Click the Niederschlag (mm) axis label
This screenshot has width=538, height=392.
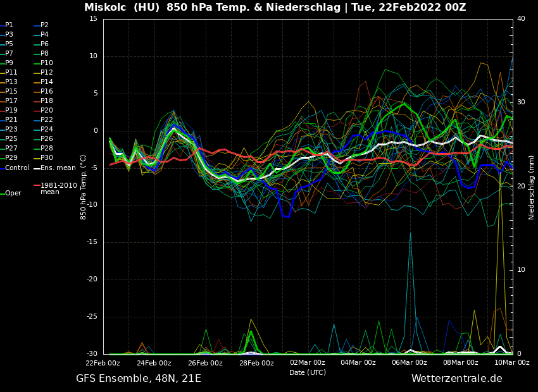532,187
